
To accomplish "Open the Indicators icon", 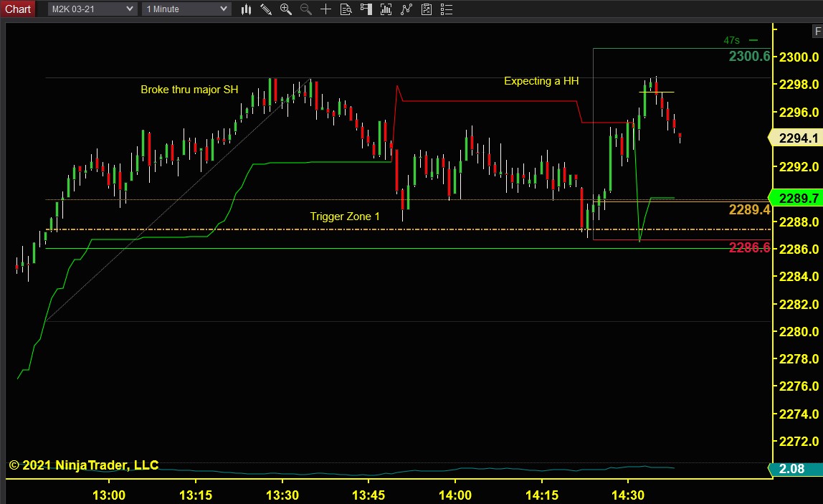I will [406, 9].
